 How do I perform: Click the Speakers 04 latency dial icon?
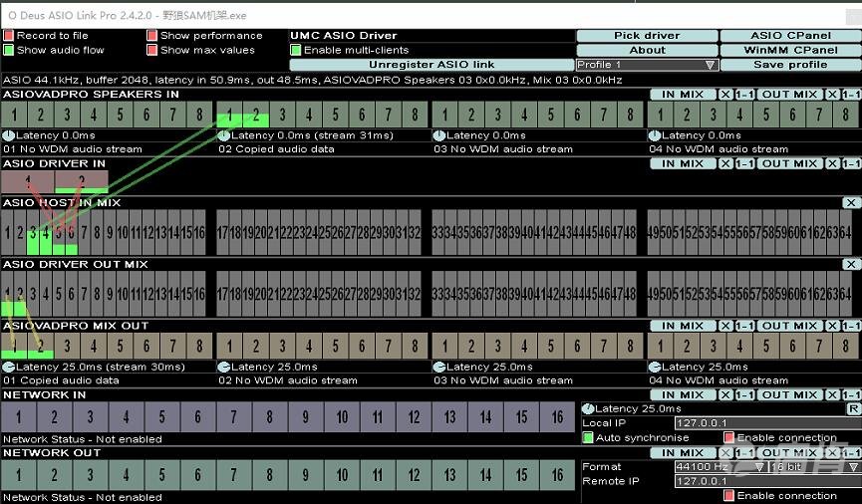pyautogui.click(x=655, y=135)
